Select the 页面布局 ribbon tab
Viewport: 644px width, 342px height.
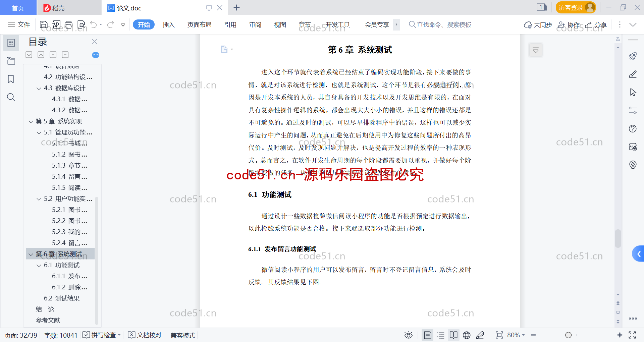tap(199, 24)
